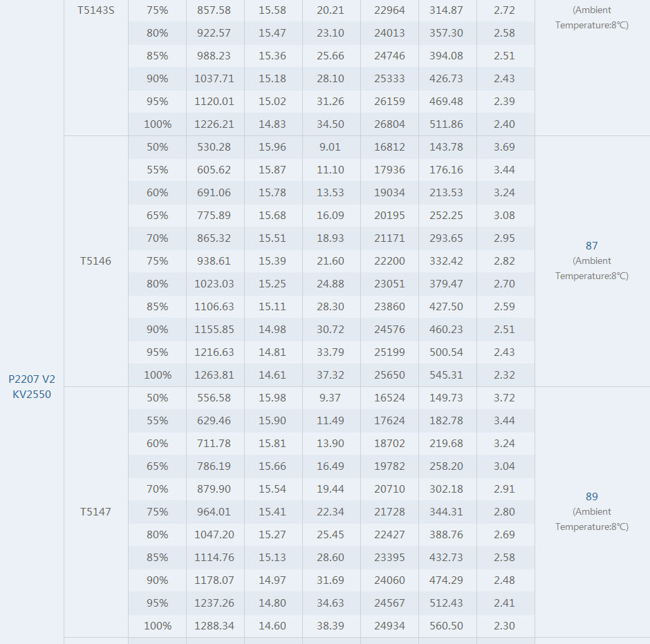Select the T5146 propeller cell
The width and height of the screenshot is (650, 644).
pyautogui.click(x=95, y=261)
